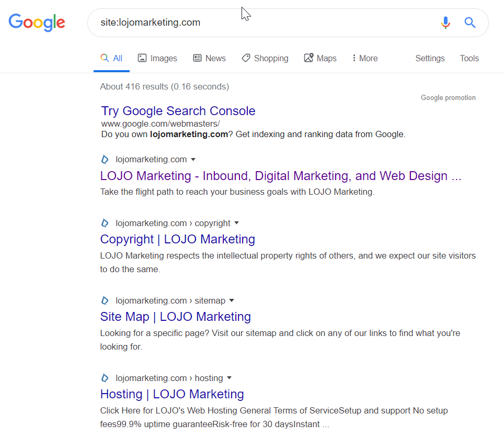Click the favicon beside the sitemap result
The image size is (504, 436).
(105, 300)
